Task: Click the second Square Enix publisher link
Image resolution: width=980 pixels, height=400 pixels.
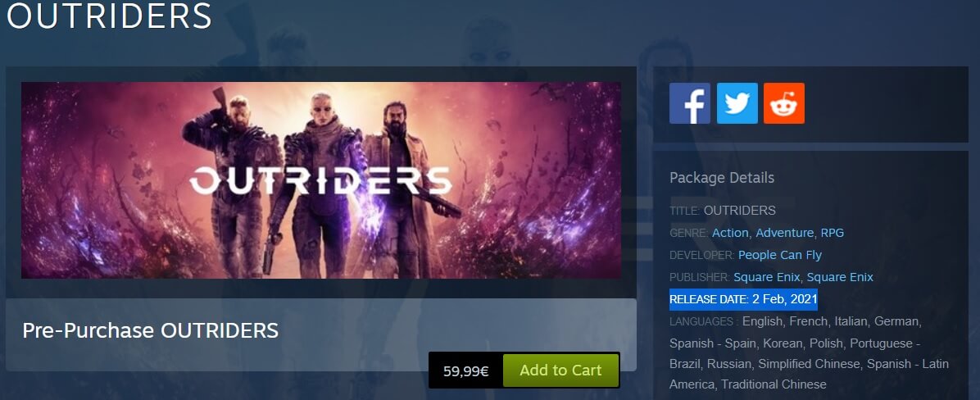Action: click(840, 277)
